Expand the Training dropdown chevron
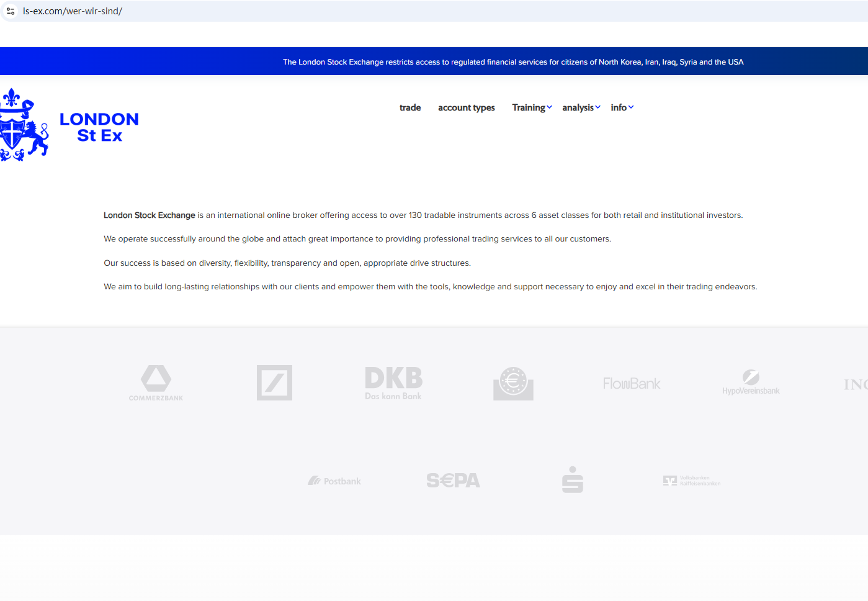The image size is (868, 601). [549, 107]
